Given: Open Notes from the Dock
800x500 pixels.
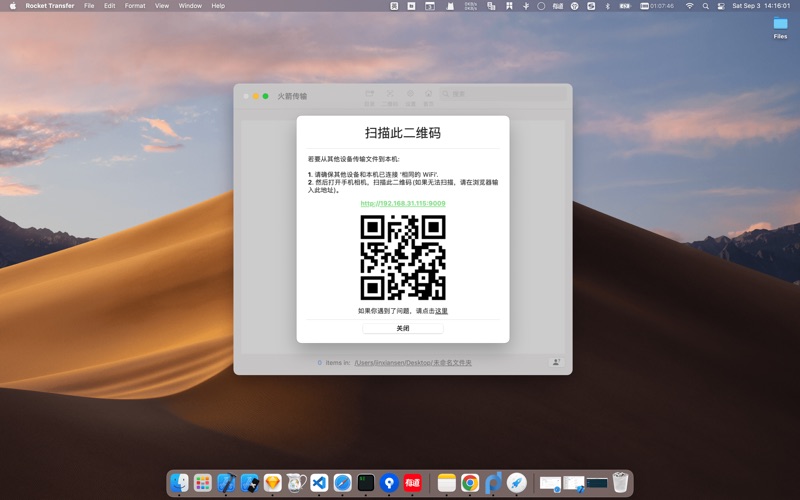Looking at the screenshot, I should pyautogui.click(x=446, y=483).
